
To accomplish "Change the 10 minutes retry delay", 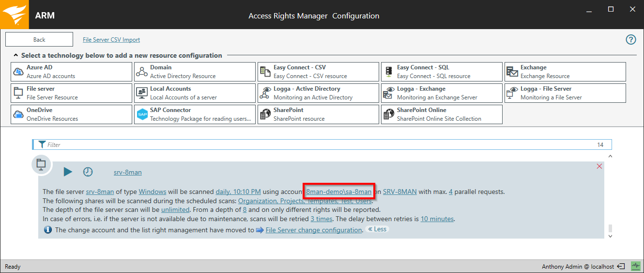I will tap(437, 219).
